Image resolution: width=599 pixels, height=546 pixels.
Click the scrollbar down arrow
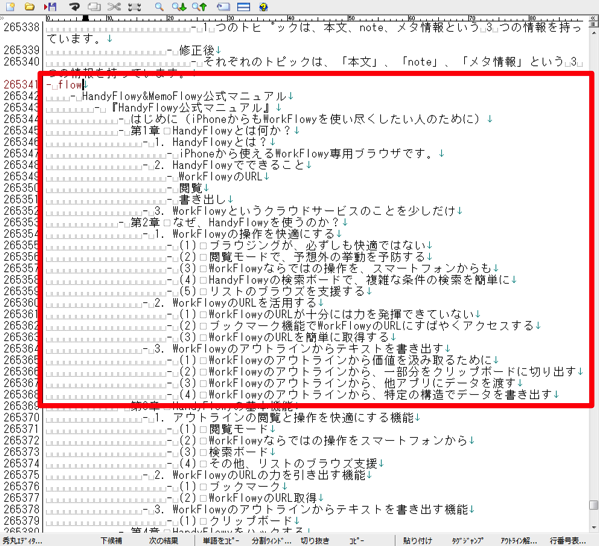tap(593, 528)
